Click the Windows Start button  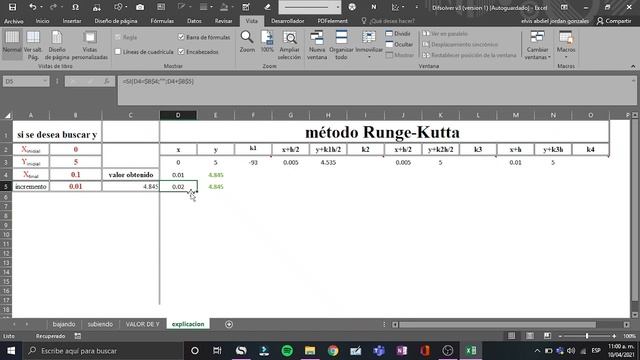[x=11, y=351]
